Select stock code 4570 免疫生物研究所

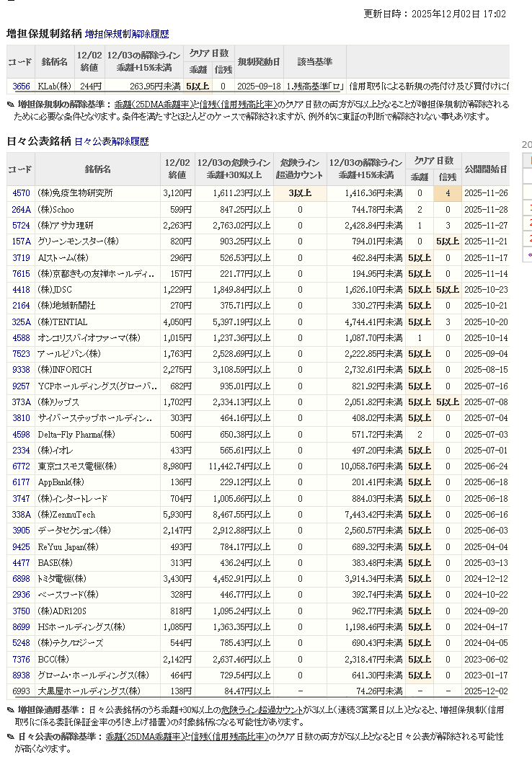point(21,193)
